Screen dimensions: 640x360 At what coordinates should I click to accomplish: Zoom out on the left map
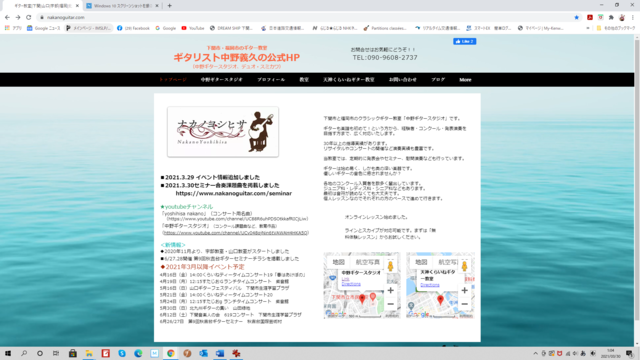click(x=390, y=304)
